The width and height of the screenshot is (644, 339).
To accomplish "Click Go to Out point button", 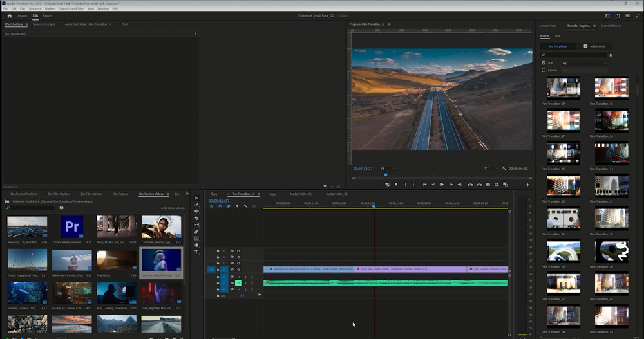I will coord(459,184).
